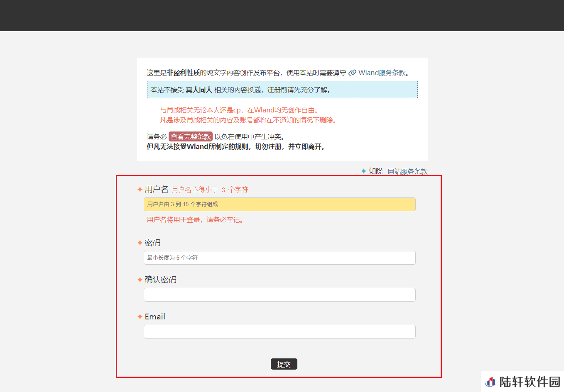Screen dimensions: 564x392
Task: Focus the yellow 用户名 input field
Action: [x=280, y=204]
